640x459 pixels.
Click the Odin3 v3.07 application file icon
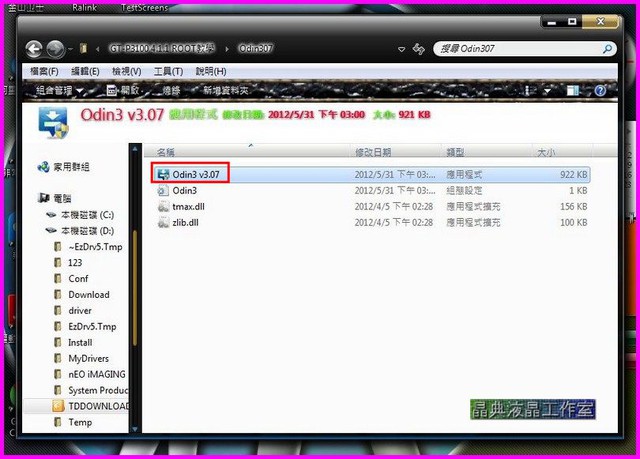(163, 174)
